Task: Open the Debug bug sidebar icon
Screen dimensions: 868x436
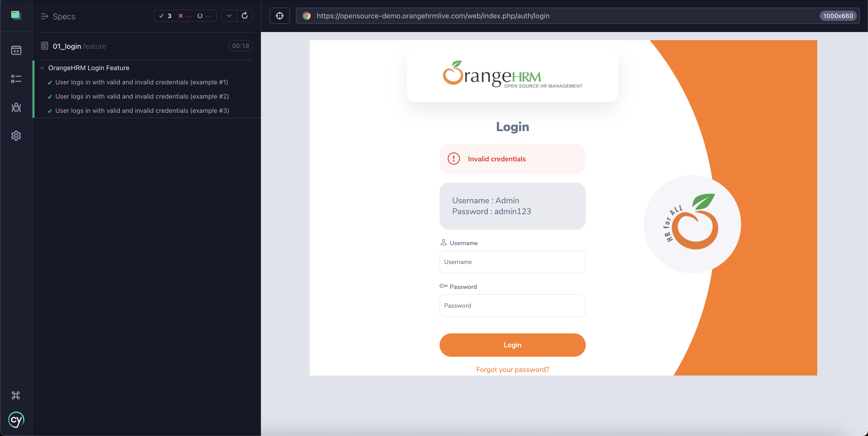Action: pyautogui.click(x=16, y=107)
